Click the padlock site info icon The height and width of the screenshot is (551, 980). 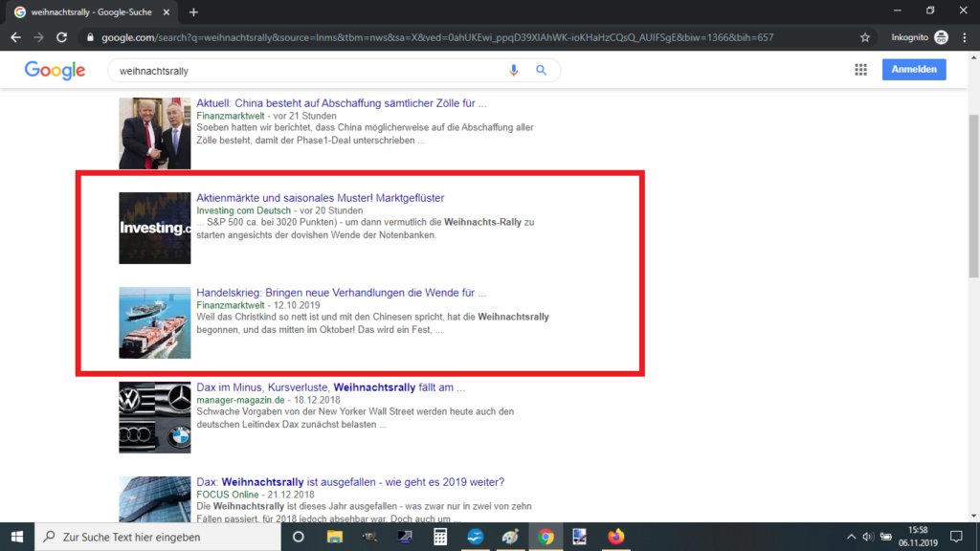pos(90,37)
